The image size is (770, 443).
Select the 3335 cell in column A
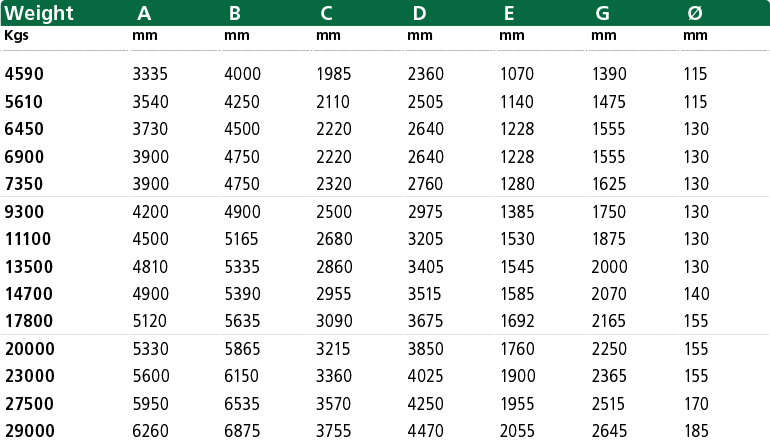[x=150, y=74]
